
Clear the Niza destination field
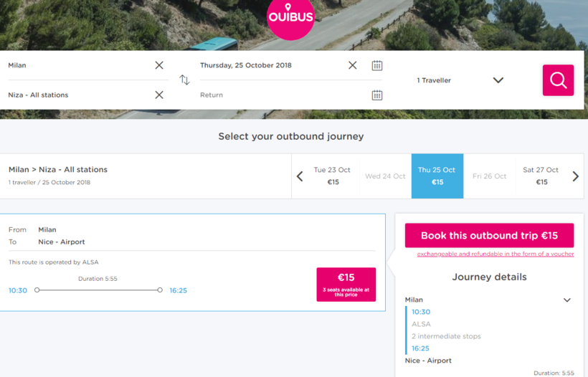coord(159,95)
